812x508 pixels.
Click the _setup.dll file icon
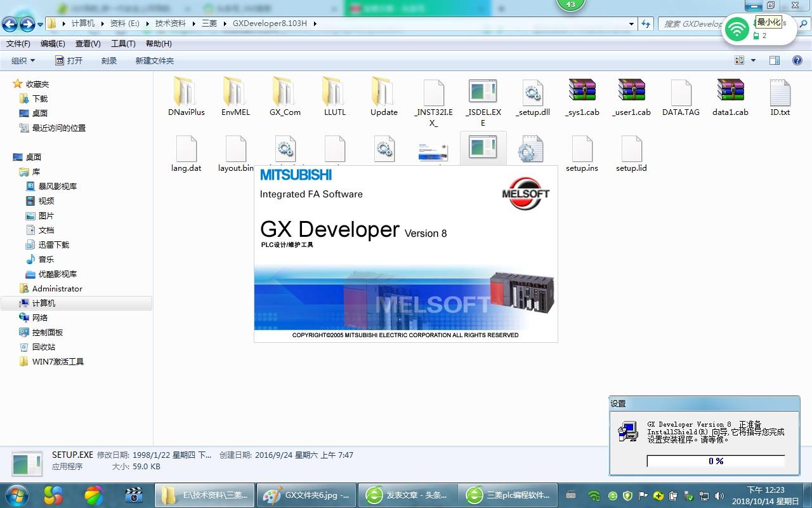point(532,93)
